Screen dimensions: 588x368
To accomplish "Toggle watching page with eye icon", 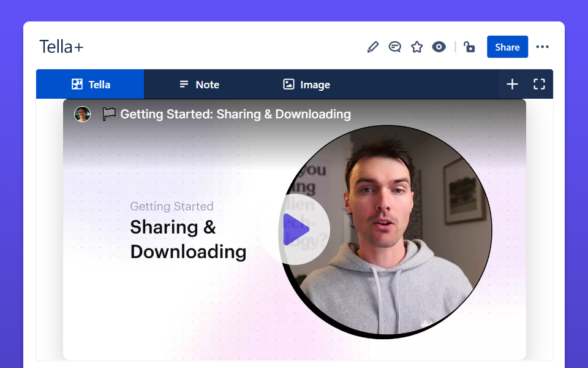I will pyautogui.click(x=439, y=47).
